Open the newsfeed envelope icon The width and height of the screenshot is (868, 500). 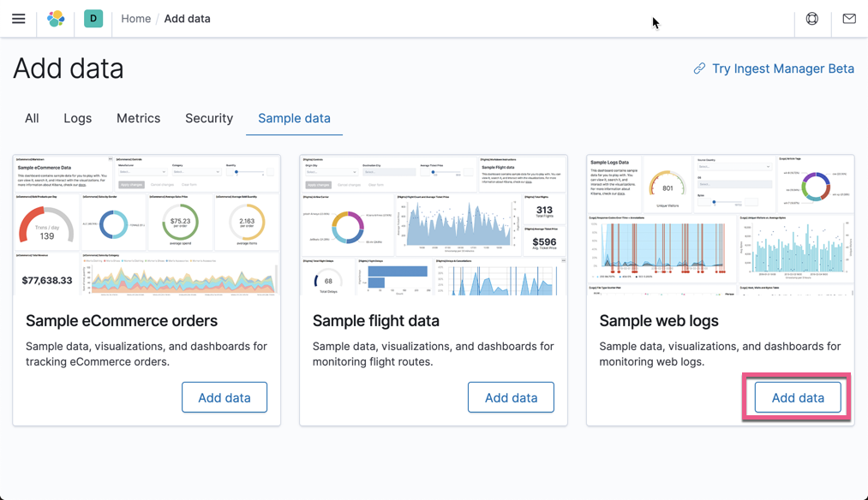[x=849, y=18]
